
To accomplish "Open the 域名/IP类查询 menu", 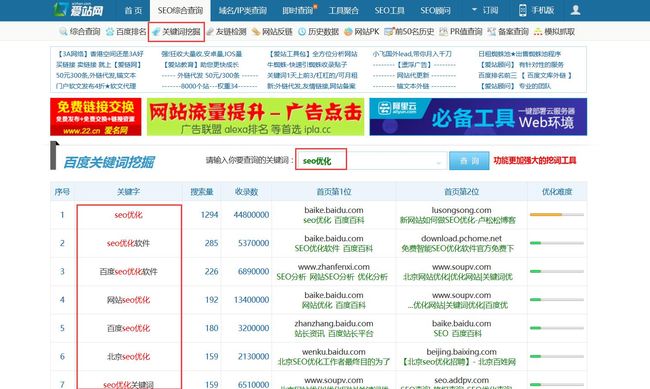I will pos(243,10).
